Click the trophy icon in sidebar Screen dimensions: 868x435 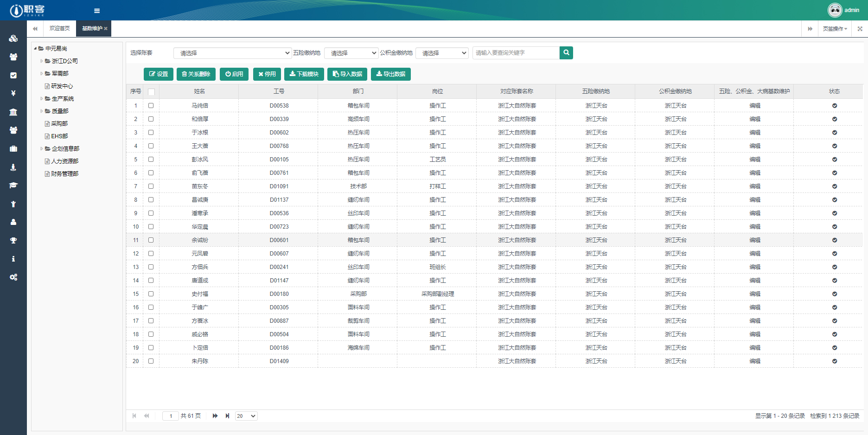pos(13,240)
